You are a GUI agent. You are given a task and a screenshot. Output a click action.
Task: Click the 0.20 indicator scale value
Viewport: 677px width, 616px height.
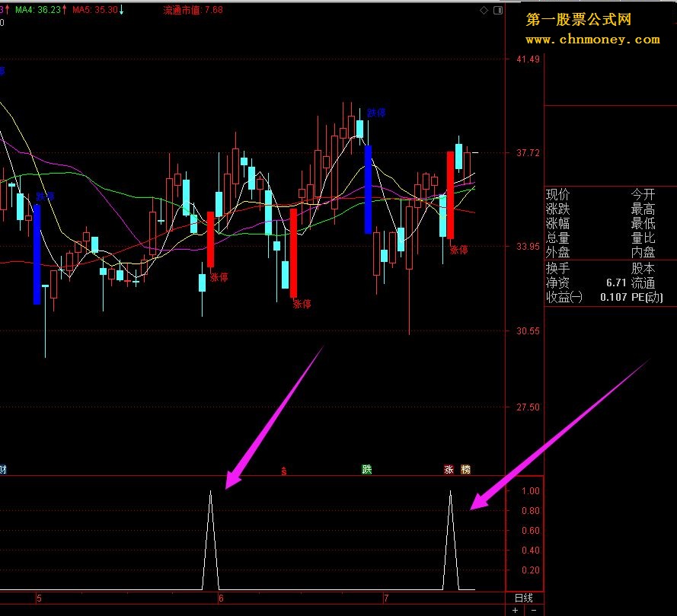tap(531, 570)
